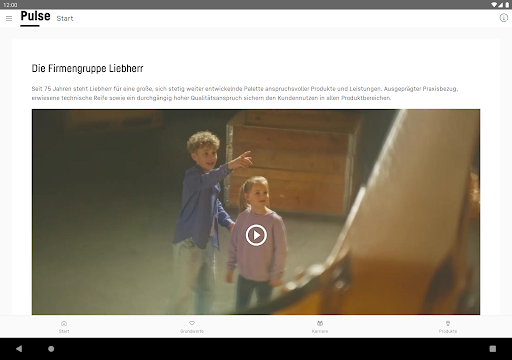Play the Liebherr company video

[x=256, y=235]
